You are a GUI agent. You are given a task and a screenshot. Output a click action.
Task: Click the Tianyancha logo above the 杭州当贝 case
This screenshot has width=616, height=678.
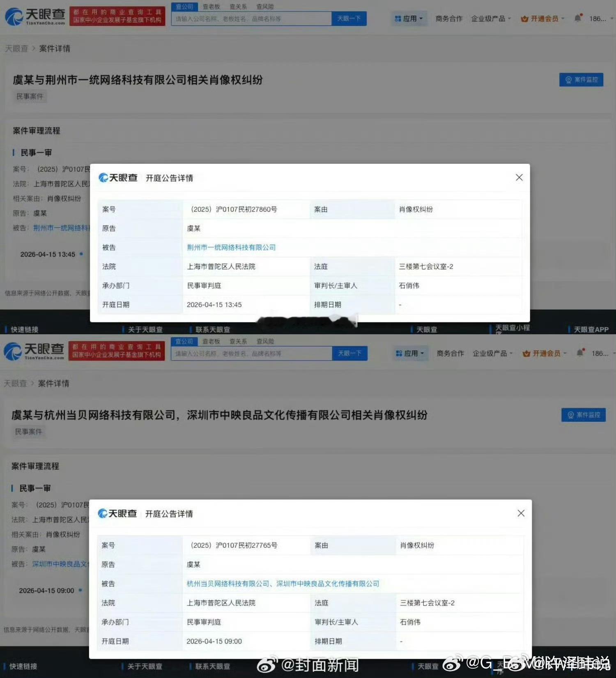tap(34, 351)
